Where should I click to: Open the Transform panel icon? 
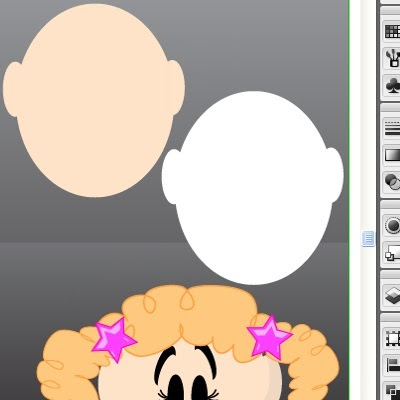coord(393,339)
